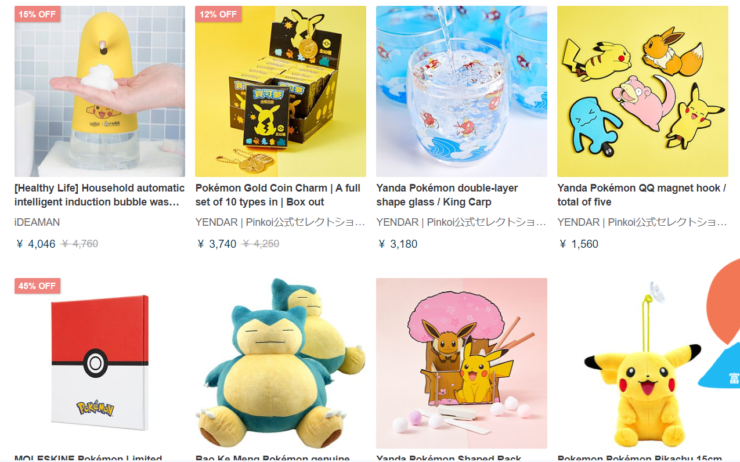Open the automatic bubble soap dispenser image
740x462 pixels.
pos(100,91)
